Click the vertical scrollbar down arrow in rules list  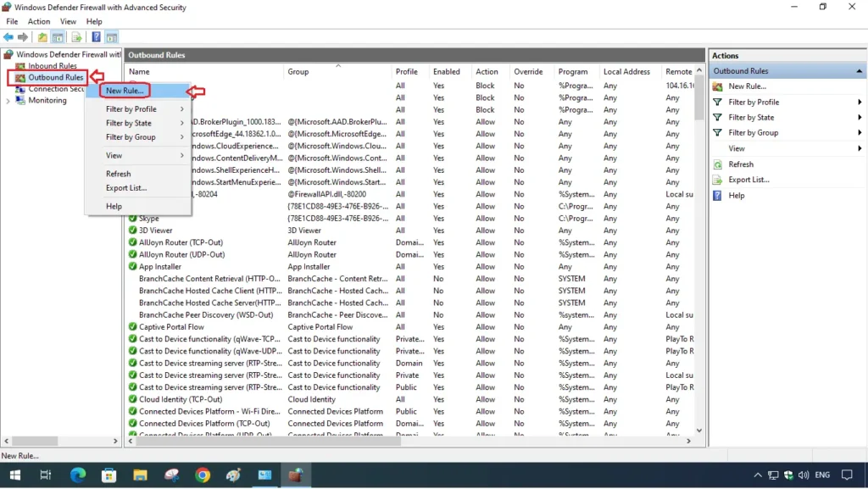(x=699, y=431)
